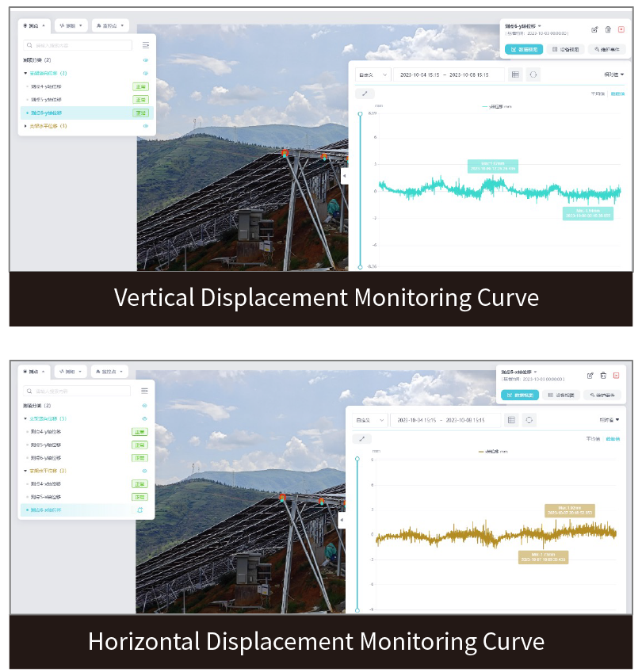Open the first dropdown tab in the top-left toolbar
This screenshot has width=642, height=672.
(x=35, y=25)
